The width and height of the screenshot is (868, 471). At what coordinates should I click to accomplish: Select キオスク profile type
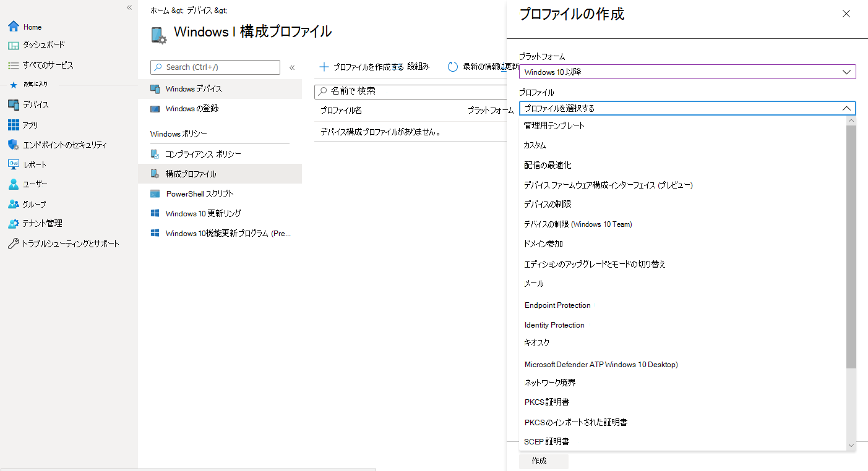(536, 342)
